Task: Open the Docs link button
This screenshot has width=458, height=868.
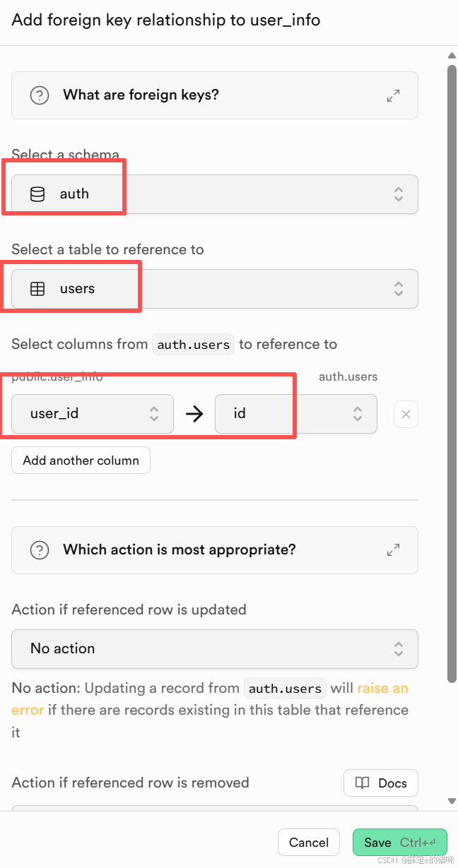Action: [381, 783]
